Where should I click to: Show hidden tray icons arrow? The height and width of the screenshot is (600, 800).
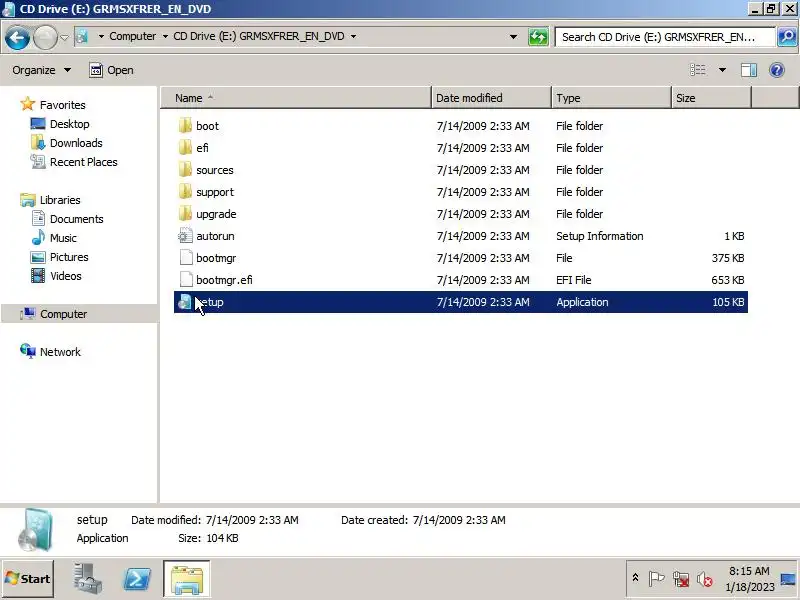pos(635,578)
